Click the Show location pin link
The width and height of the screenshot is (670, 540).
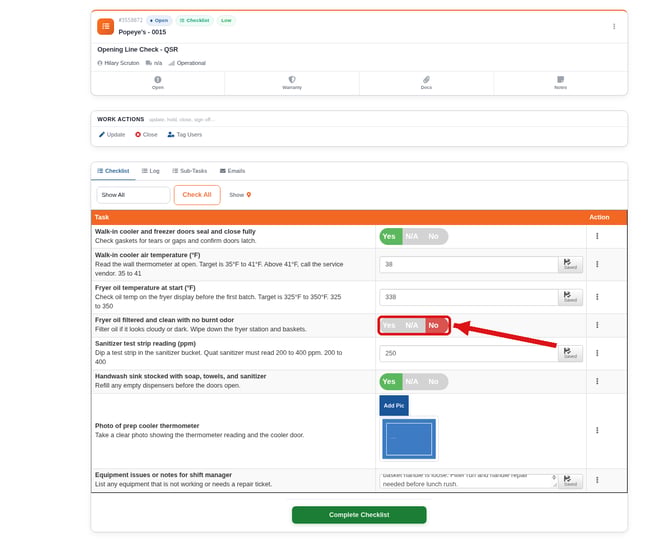240,195
